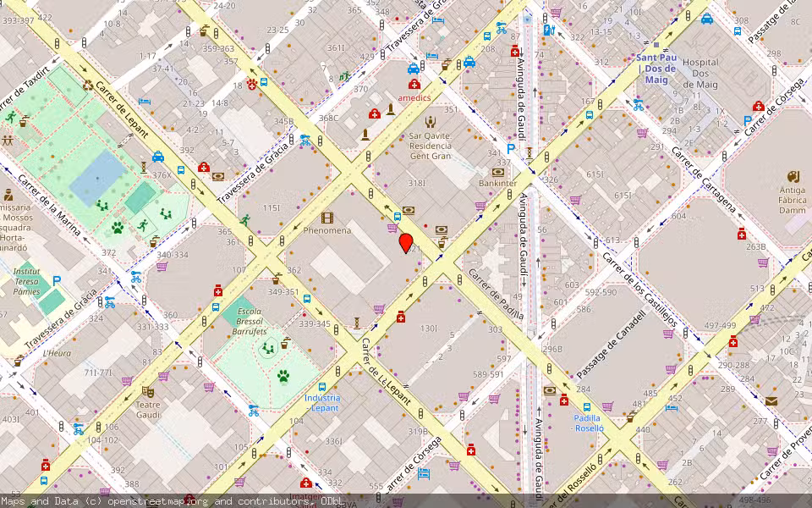The height and width of the screenshot is (508, 812).
Task: Click the beer icon near Antiga Fàbrica Damm
Action: coord(793,176)
